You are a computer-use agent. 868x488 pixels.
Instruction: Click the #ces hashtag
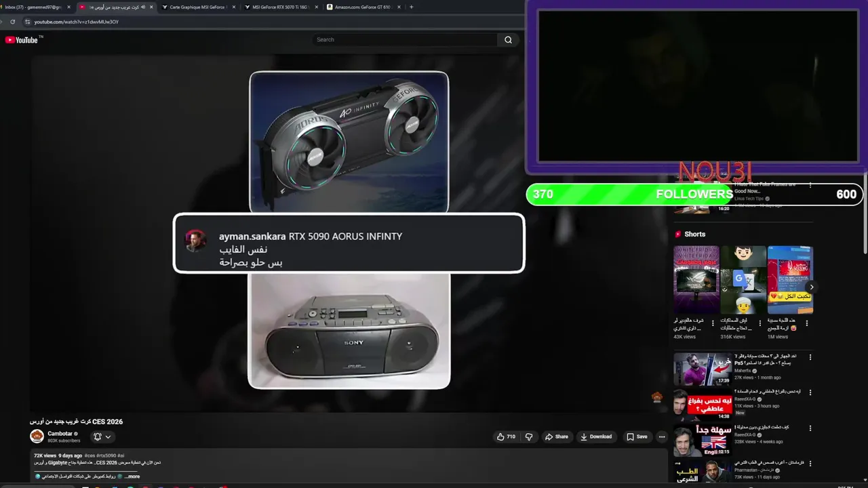[90, 455]
